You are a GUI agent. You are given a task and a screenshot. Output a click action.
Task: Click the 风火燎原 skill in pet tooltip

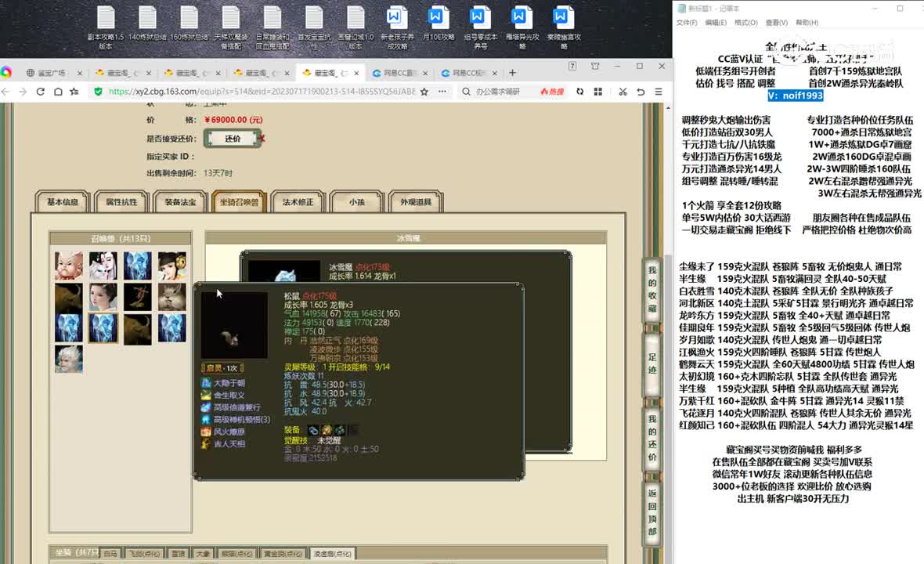point(229,432)
